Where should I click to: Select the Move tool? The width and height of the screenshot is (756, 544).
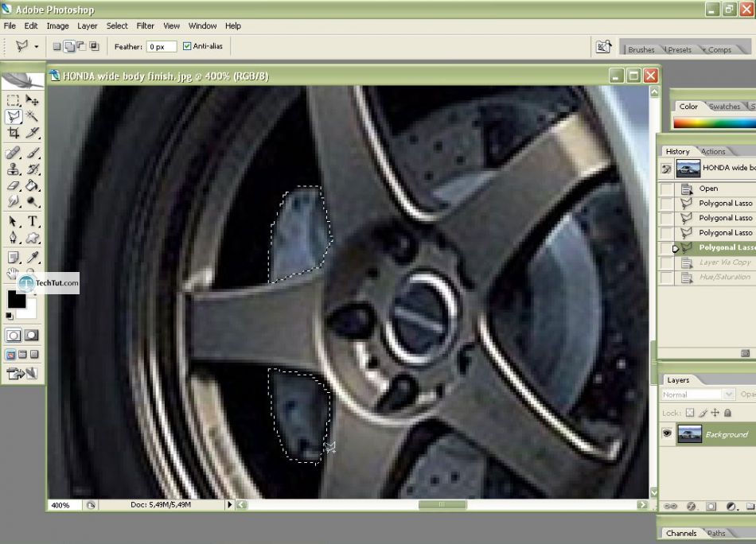point(32,100)
